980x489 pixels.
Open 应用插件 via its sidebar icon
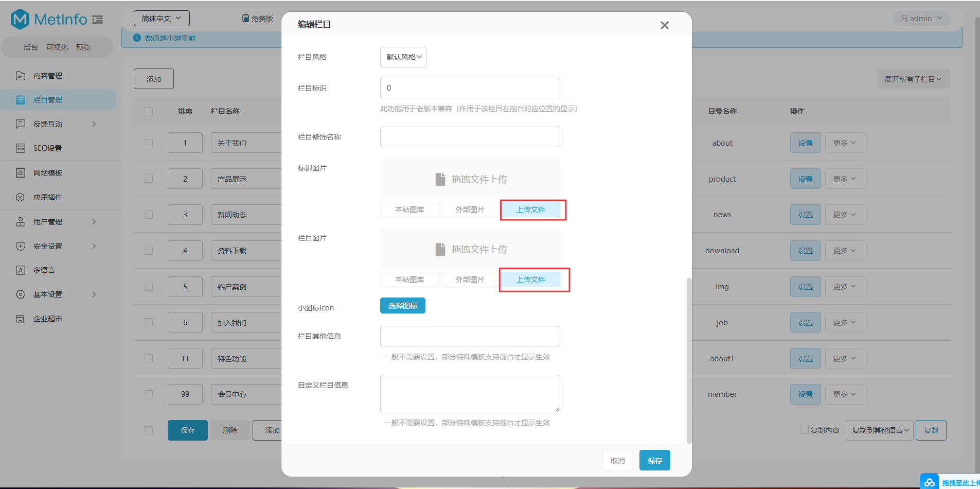click(21, 197)
